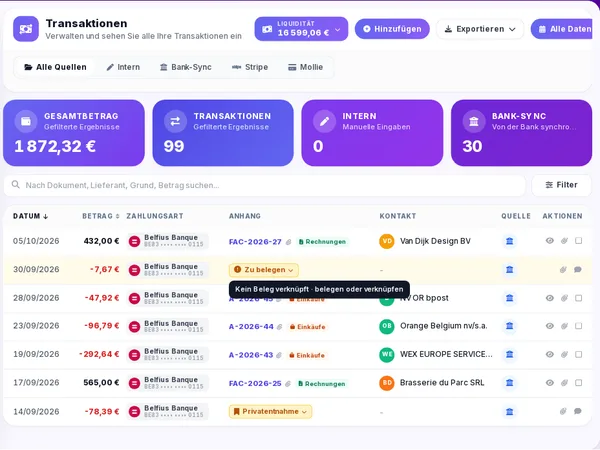Click the Hinzufügen button
This screenshot has height=450, width=600.
(392, 29)
